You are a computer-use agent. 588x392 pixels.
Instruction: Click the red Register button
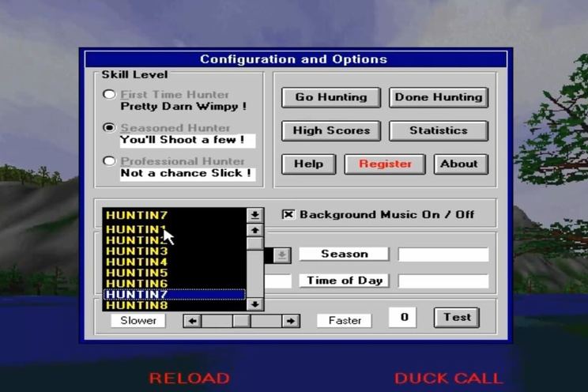pos(385,164)
